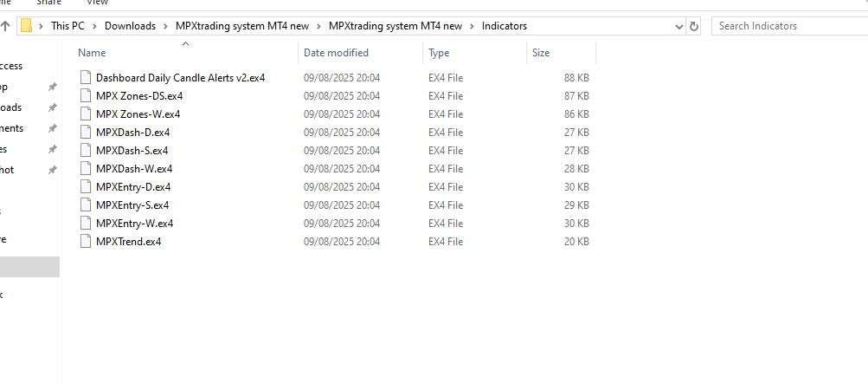Select the icon next to MPXEntry-D.ex4
Viewport: 868px width, 383px height.
click(85, 187)
